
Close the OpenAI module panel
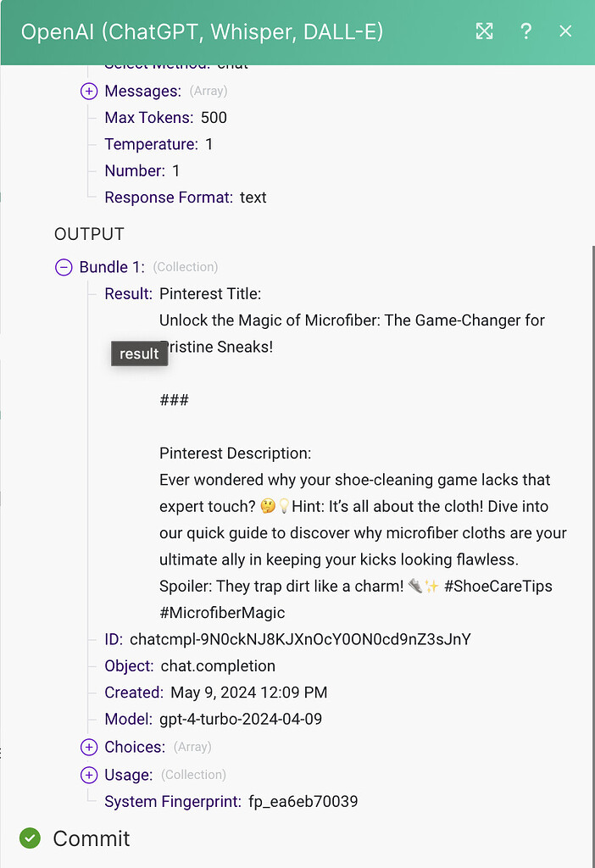tap(565, 31)
